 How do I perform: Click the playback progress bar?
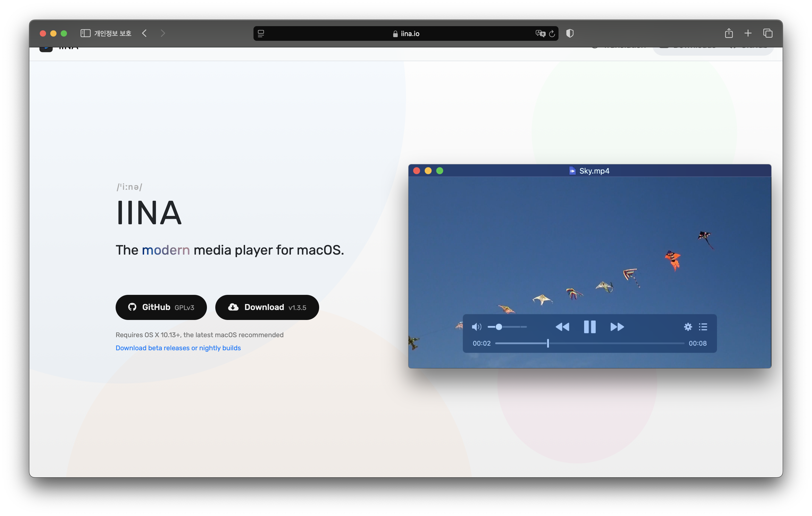click(589, 343)
